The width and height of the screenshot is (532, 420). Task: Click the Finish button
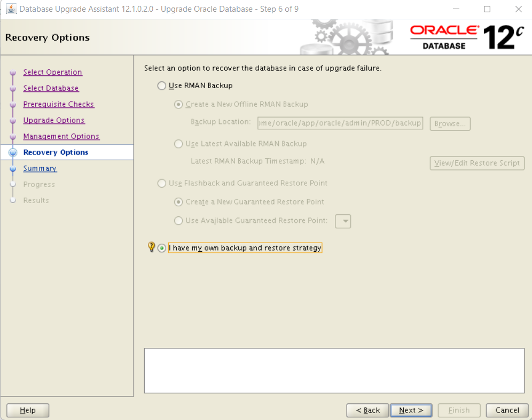(x=459, y=410)
